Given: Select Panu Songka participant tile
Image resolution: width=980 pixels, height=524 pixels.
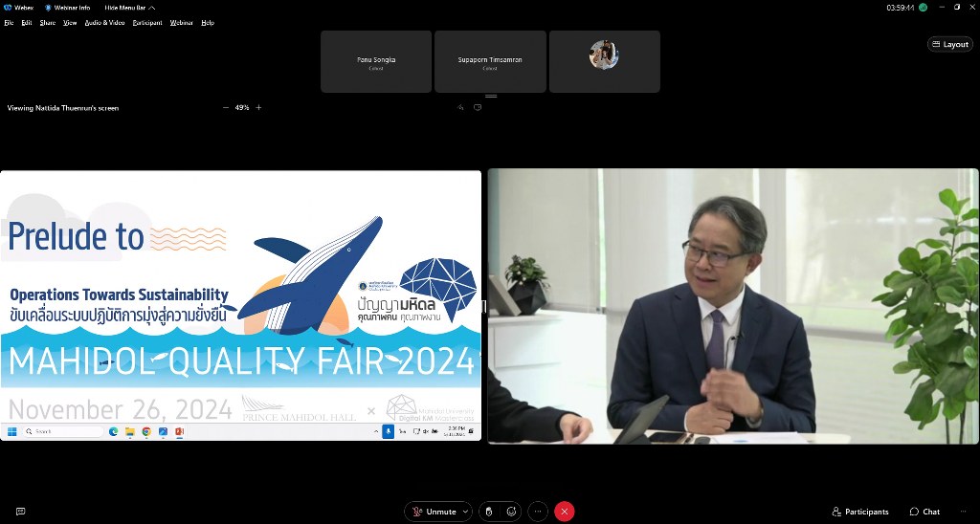Looking at the screenshot, I should point(376,62).
